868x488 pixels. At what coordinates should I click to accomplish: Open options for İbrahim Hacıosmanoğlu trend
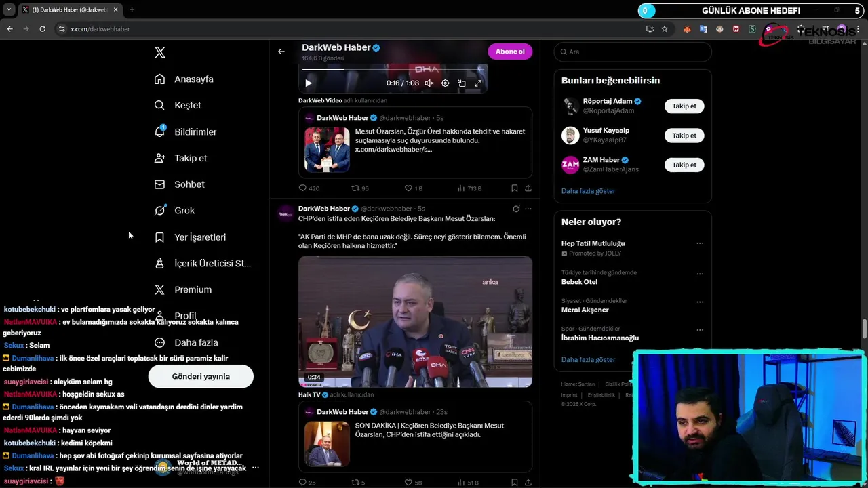(x=700, y=330)
